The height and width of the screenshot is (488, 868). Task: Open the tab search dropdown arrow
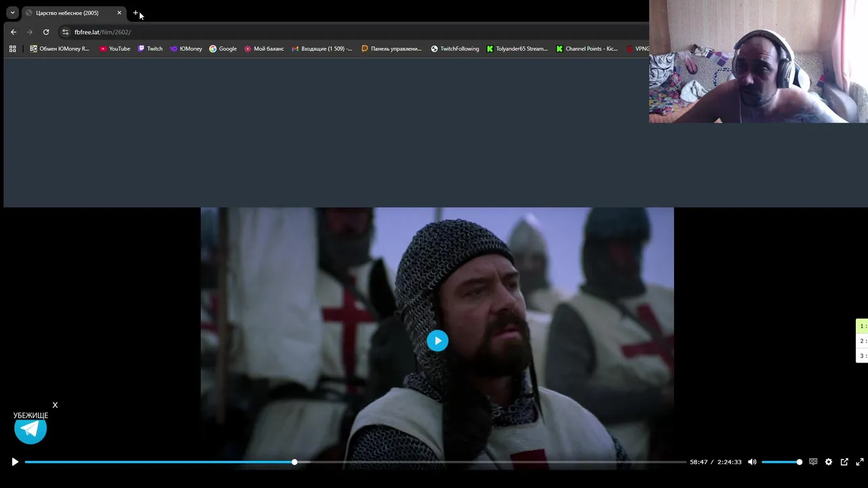click(12, 13)
